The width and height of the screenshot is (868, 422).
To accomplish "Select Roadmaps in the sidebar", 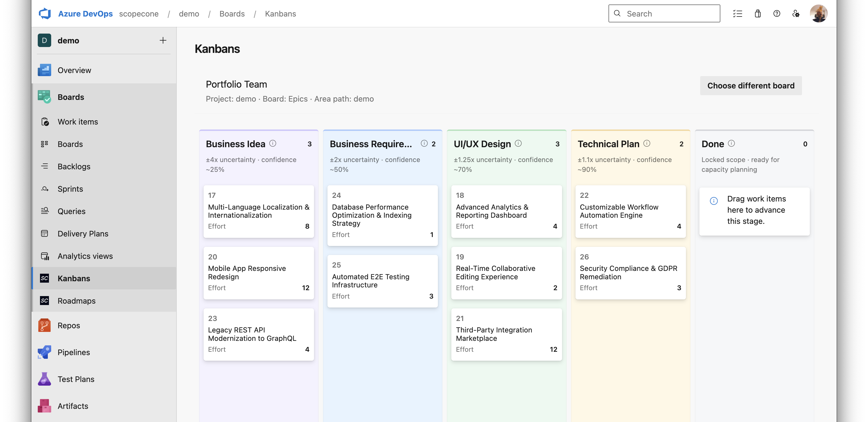I will tap(76, 301).
